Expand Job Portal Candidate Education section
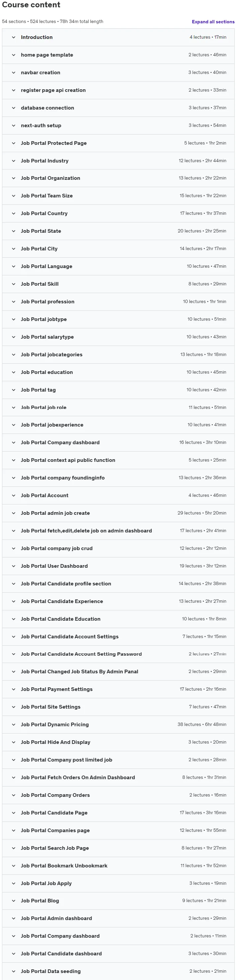 point(118,619)
